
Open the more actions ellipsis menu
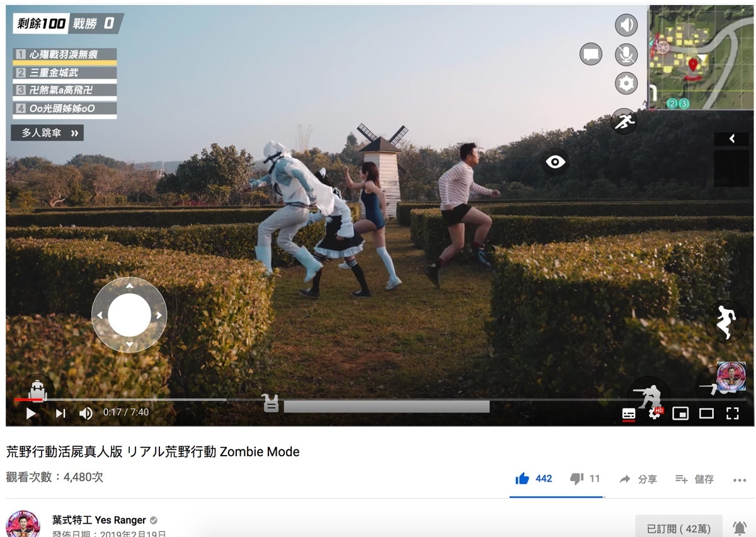pyautogui.click(x=740, y=480)
